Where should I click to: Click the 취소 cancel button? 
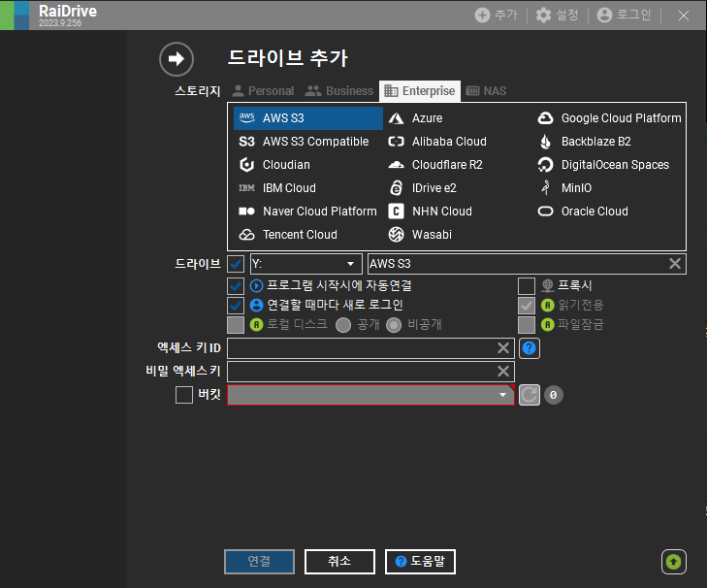coord(339,562)
